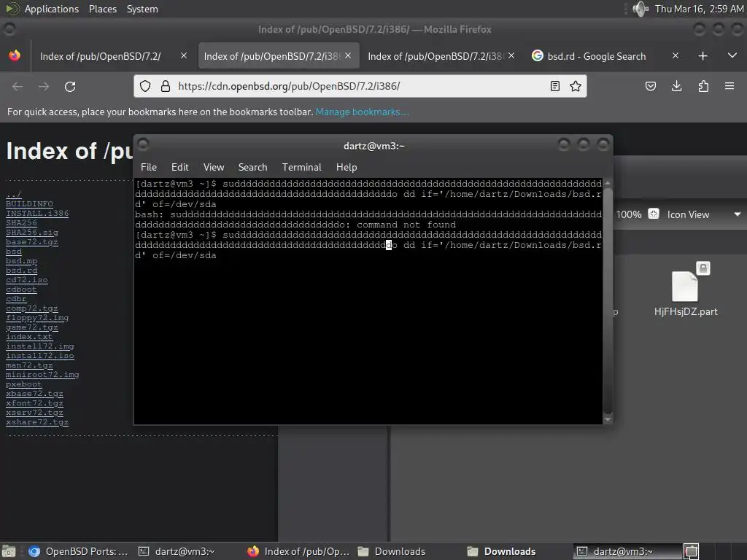This screenshot has width=747, height=560.
Task: Click the terminal scrollbar down arrow
Action: coord(608,419)
